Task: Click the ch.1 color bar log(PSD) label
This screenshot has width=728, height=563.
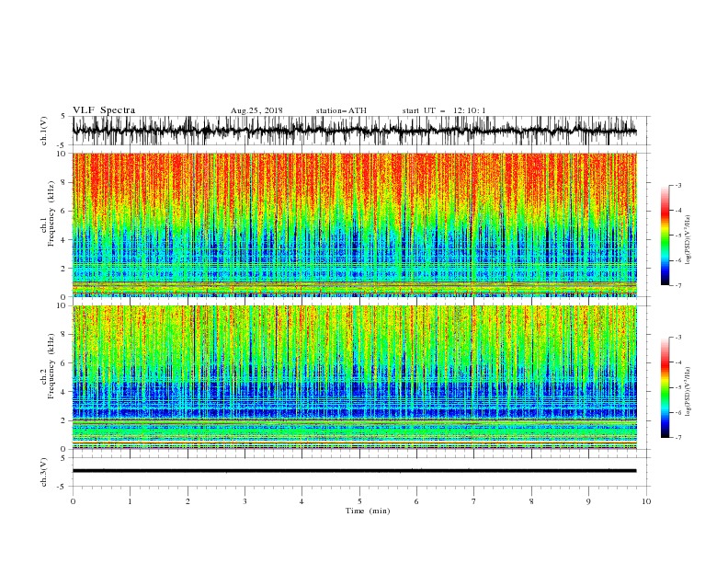Action: tap(688, 240)
